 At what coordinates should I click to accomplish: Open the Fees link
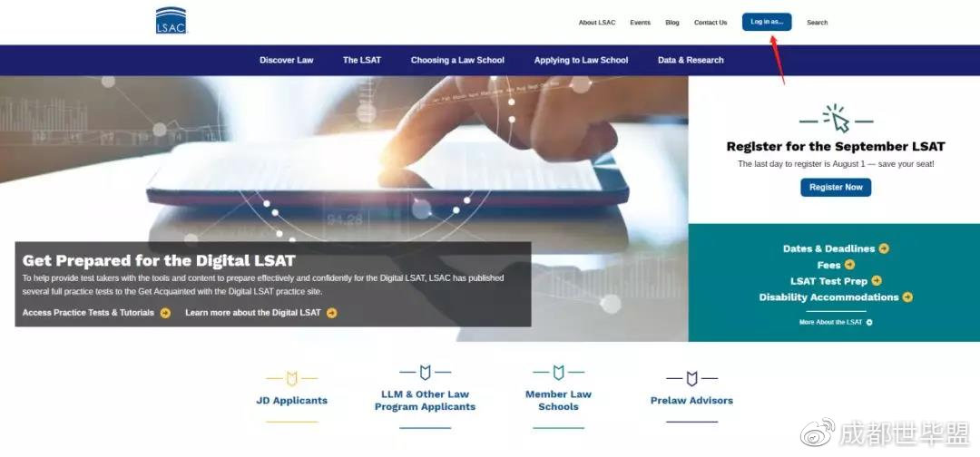[x=828, y=265]
